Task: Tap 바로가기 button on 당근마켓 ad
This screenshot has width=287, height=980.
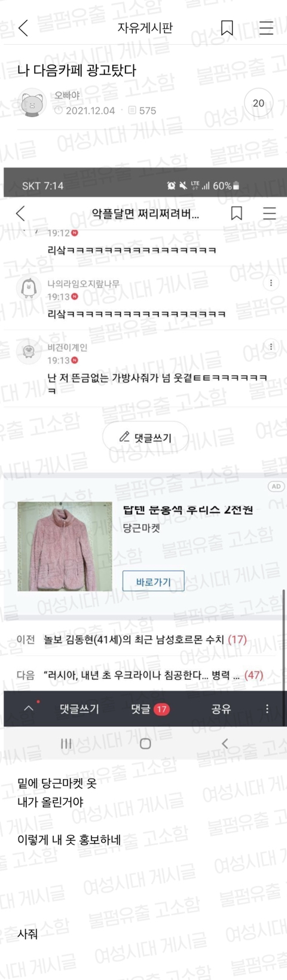Action: click(153, 581)
